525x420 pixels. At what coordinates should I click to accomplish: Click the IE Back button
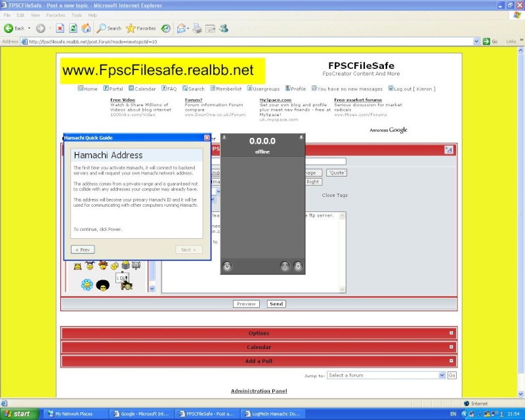point(15,28)
